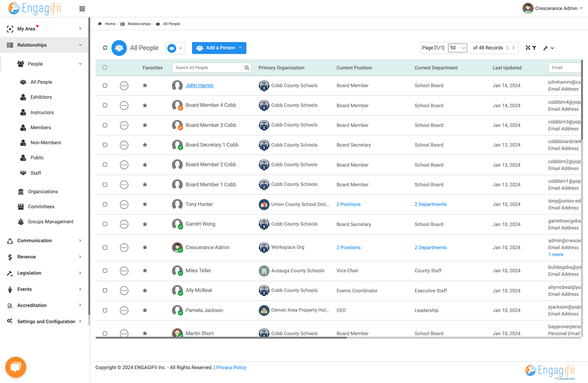Click the search magnifier icon
Viewport: 588px width, 383px height.
click(x=247, y=68)
